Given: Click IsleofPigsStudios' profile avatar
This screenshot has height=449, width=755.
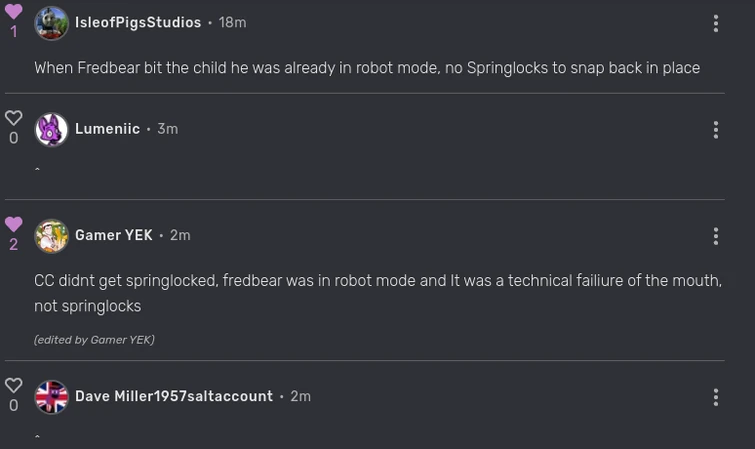Looking at the screenshot, I should click(x=51, y=23).
